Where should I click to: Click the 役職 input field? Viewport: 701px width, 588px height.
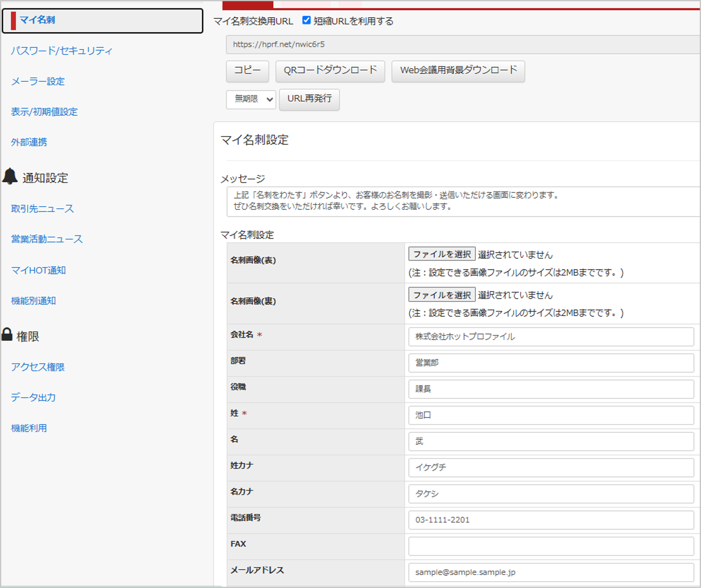coord(551,389)
